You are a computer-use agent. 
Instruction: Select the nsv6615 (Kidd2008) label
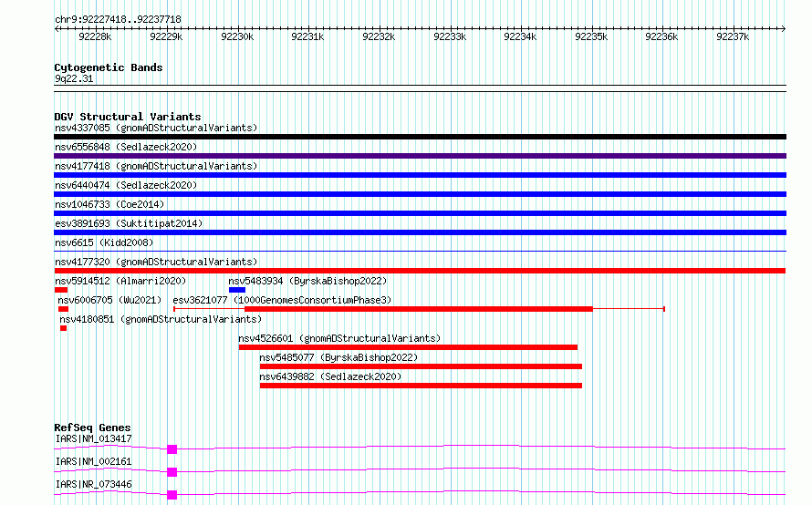pyautogui.click(x=104, y=242)
